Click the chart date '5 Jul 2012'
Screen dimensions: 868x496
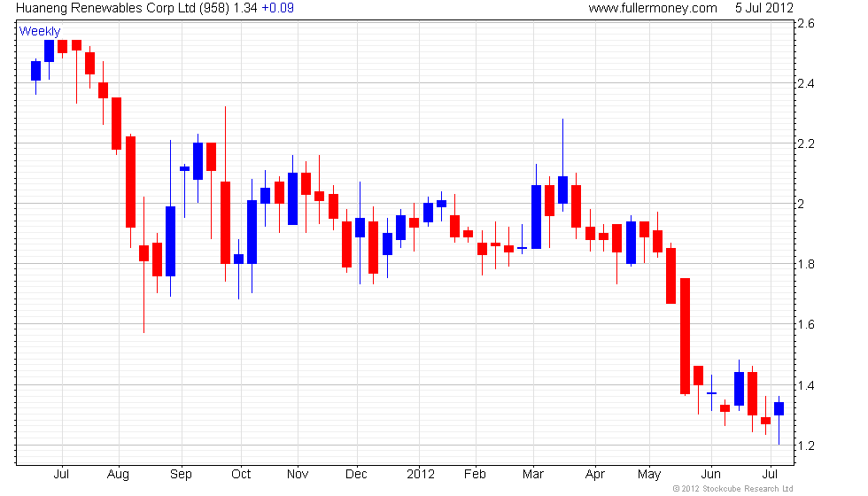[x=763, y=8]
